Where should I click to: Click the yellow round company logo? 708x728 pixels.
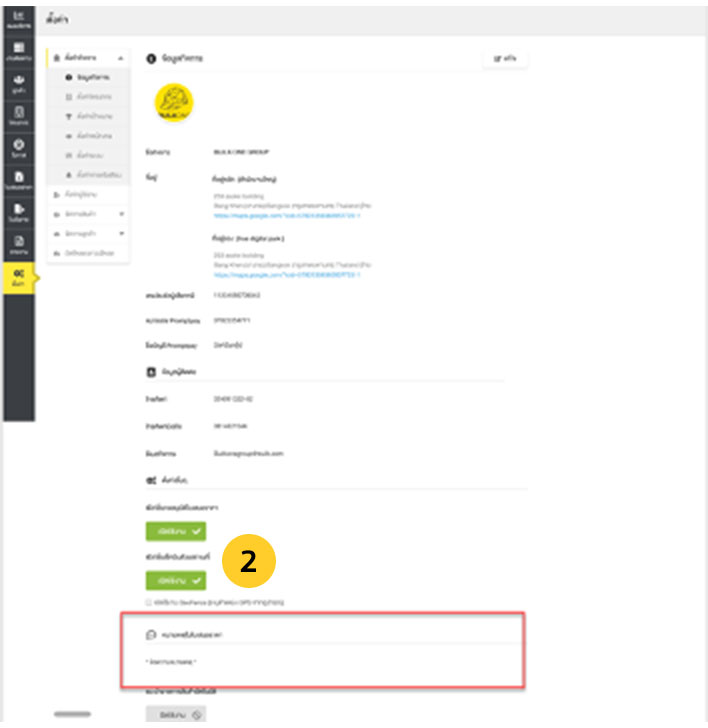pyautogui.click(x=175, y=101)
